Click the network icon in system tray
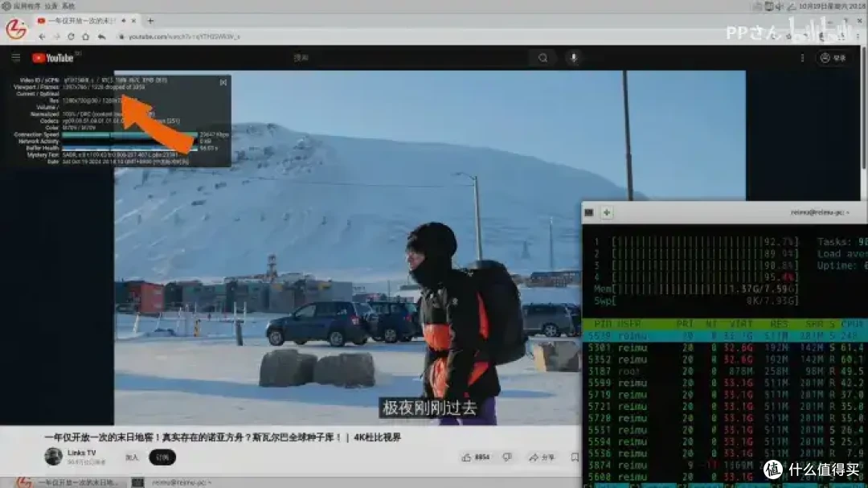This screenshot has width=868, height=488. click(791, 6)
